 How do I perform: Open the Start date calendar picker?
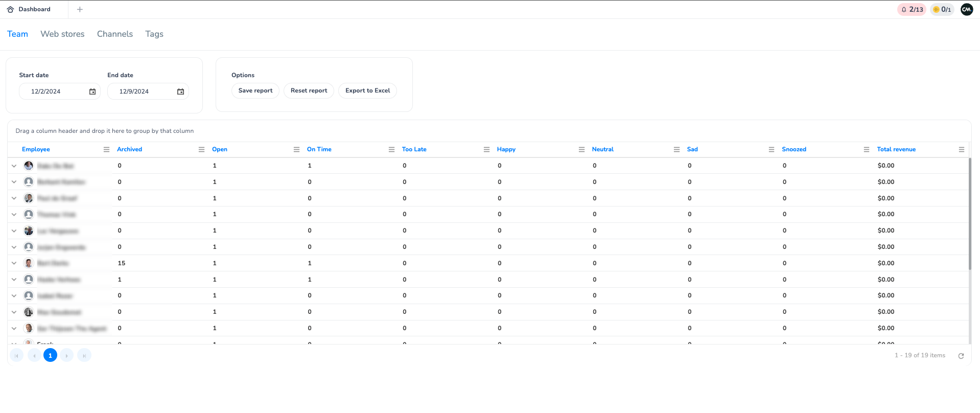coord(92,91)
